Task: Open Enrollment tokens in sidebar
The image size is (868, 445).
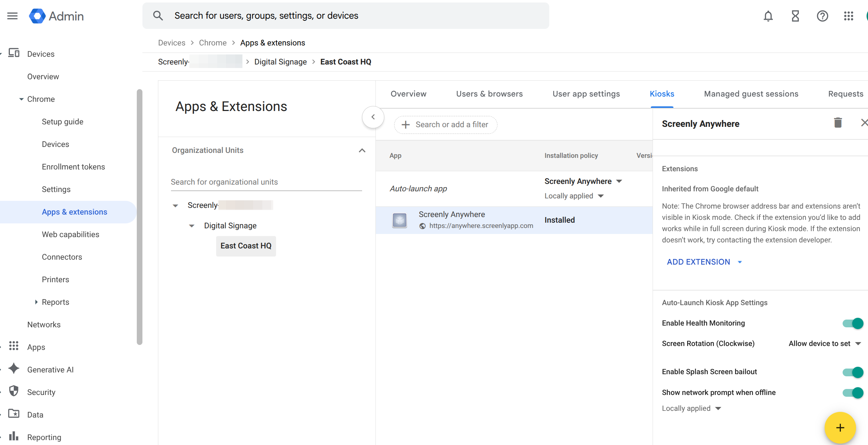Action: click(x=73, y=167)
